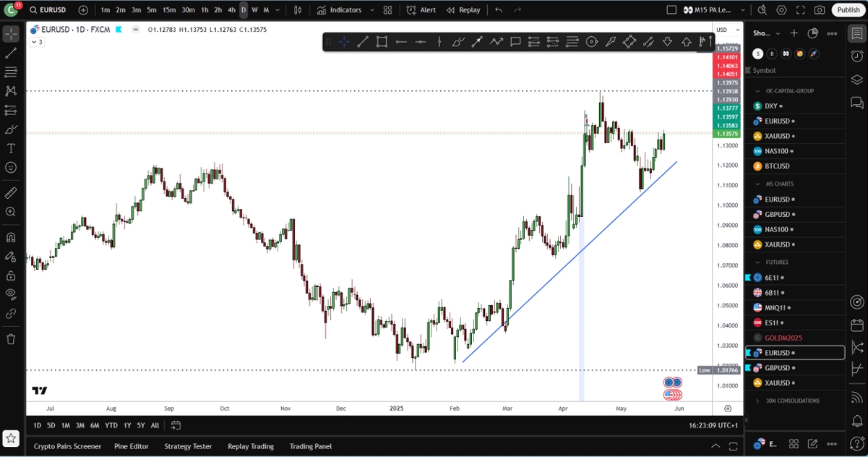The image size is (868, 457).
Task: Toggle magnet mode
Action: pos(11,237)
